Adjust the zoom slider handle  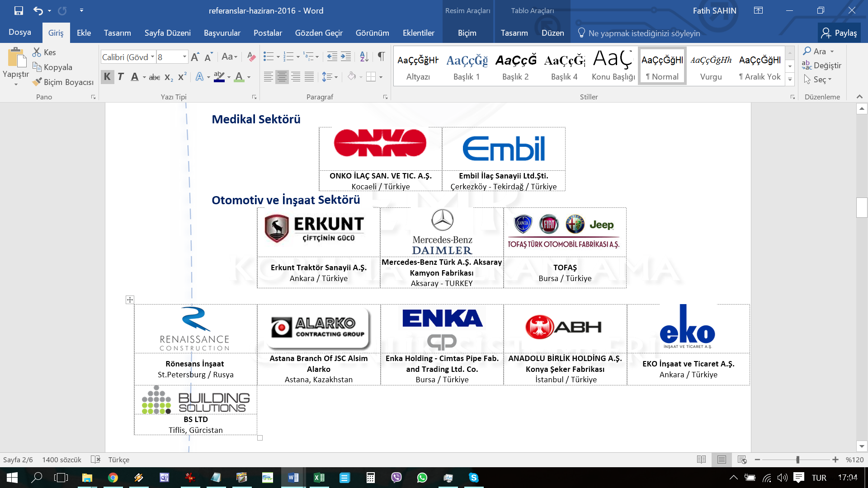[x=797, y=460]
